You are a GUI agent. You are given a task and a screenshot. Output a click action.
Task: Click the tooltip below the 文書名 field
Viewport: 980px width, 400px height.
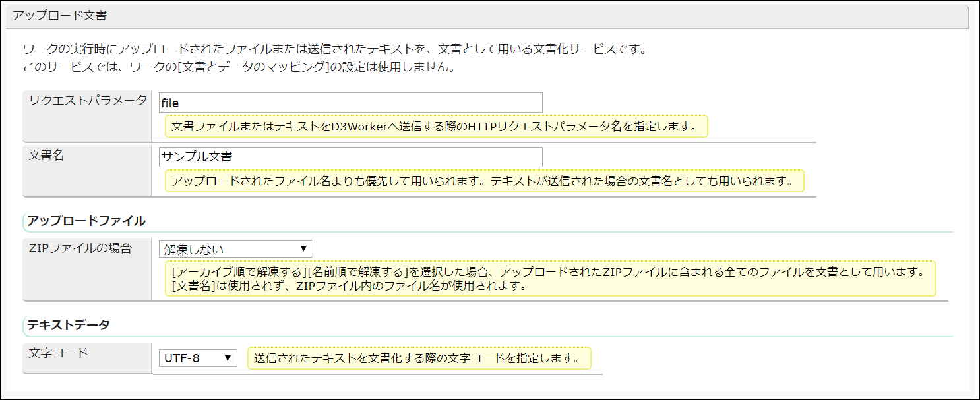click(485, 182)
